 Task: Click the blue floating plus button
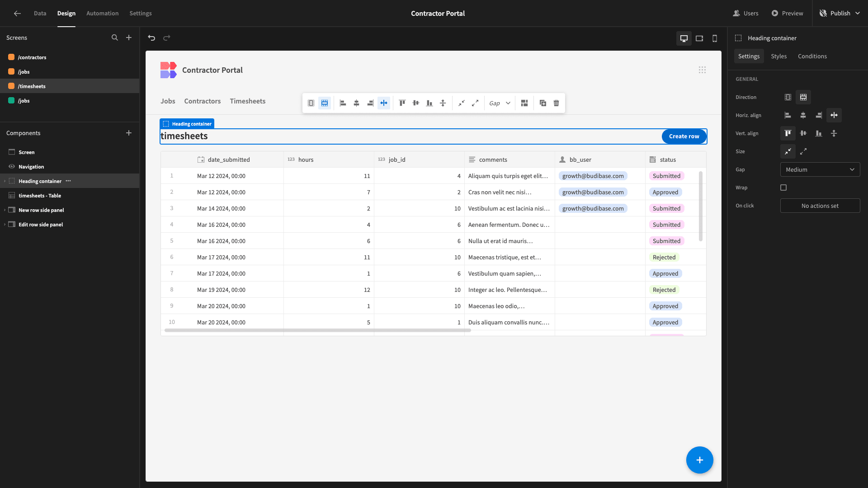(699, 460)
